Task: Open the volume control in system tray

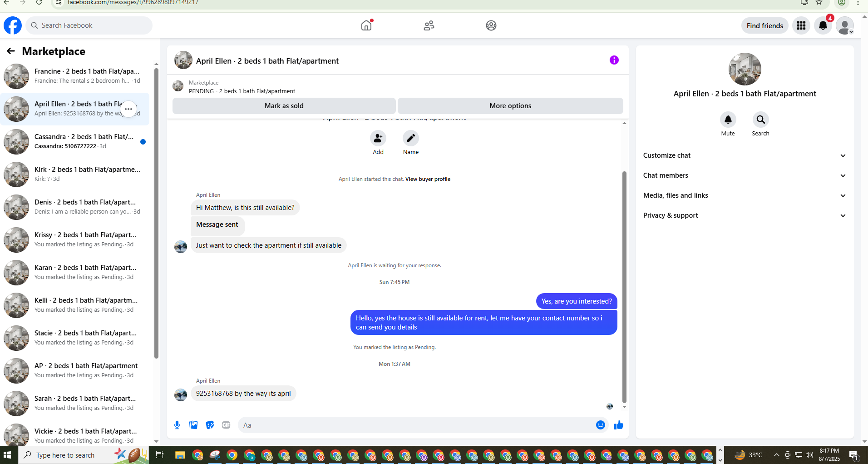Action: (x=809, y=455)
